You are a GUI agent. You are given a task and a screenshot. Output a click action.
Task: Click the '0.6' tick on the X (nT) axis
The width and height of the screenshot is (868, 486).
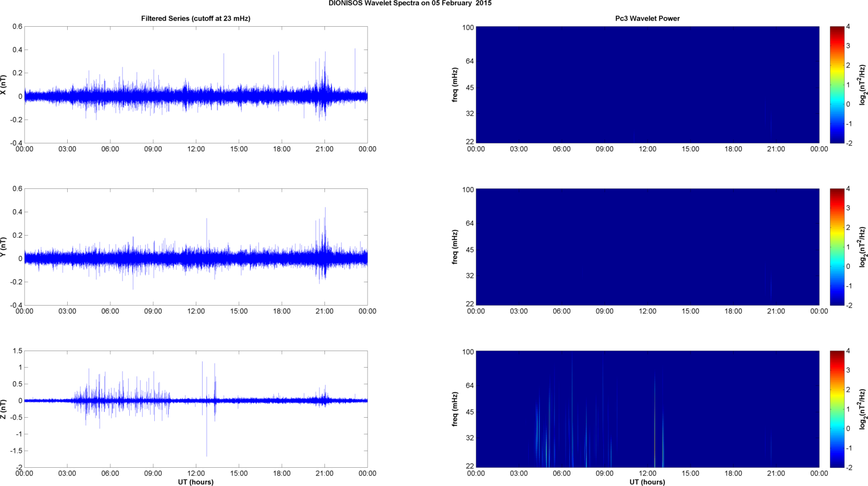click(17, 27)
